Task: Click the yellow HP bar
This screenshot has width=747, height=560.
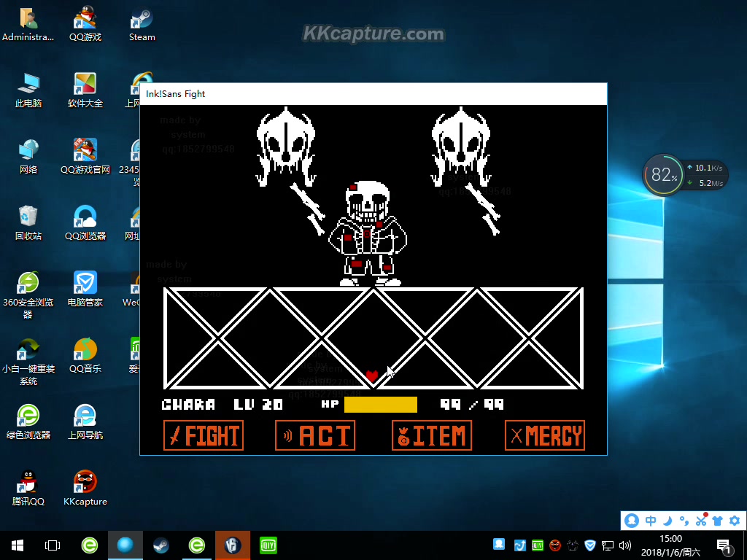Action: tap(381, 405)
